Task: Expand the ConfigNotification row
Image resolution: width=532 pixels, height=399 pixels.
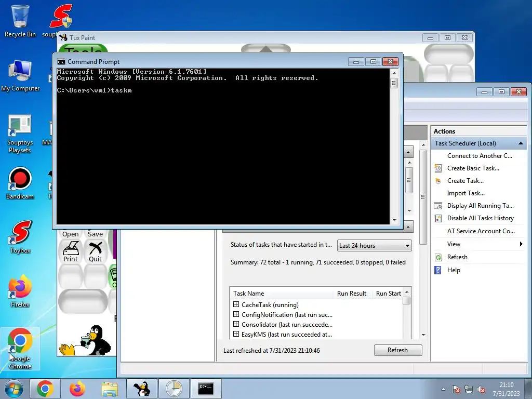Action: (236, 314)
